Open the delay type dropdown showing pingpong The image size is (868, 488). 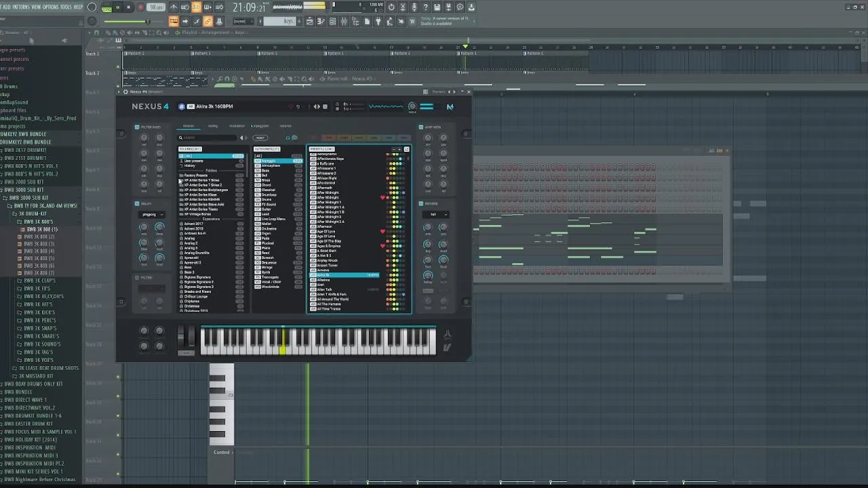152,214
